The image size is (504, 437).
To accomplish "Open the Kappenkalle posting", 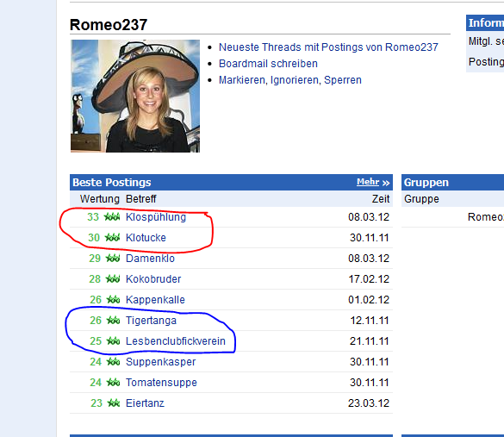I will point(155,300).
